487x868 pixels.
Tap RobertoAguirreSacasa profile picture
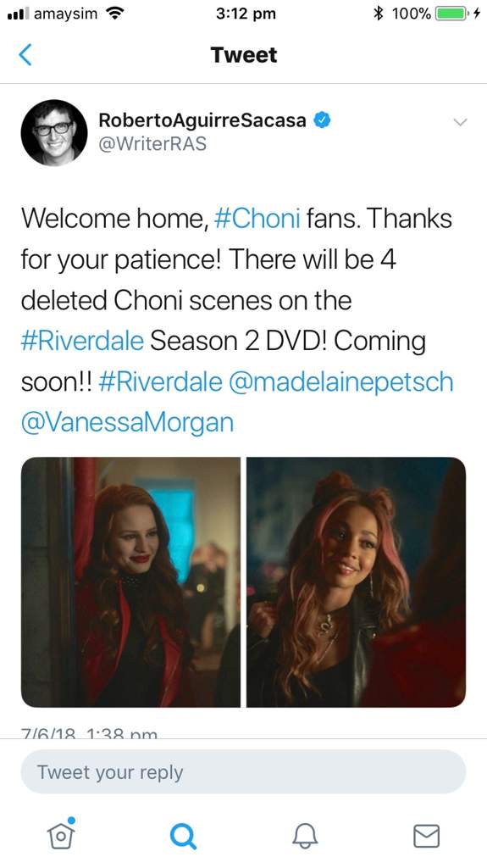pyautogui.click(x=54, y=133)
